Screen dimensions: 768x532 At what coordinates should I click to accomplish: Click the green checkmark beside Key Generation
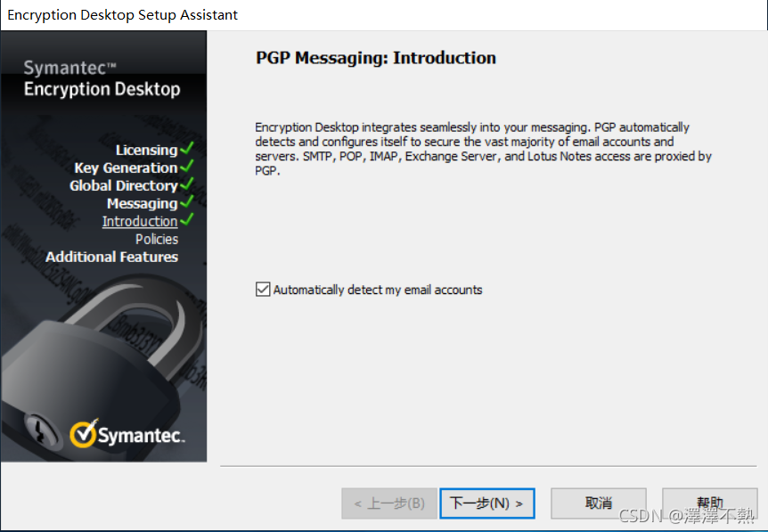pos(186,166)
